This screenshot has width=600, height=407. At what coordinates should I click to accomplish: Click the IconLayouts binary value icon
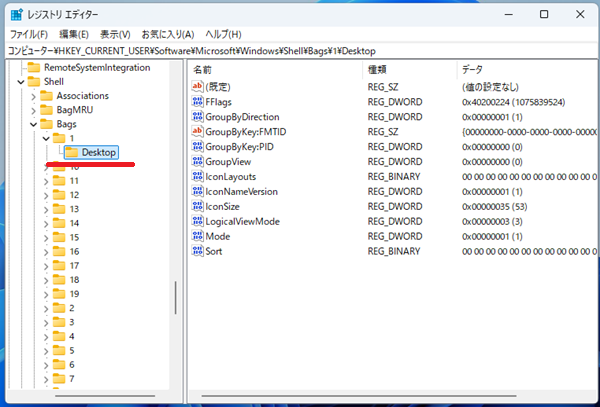(197, 176)
